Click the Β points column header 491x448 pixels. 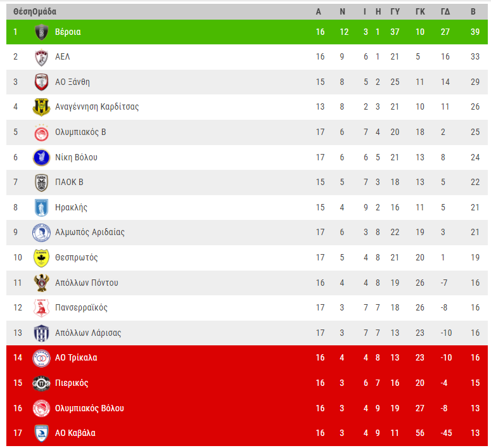click(473, 11)
